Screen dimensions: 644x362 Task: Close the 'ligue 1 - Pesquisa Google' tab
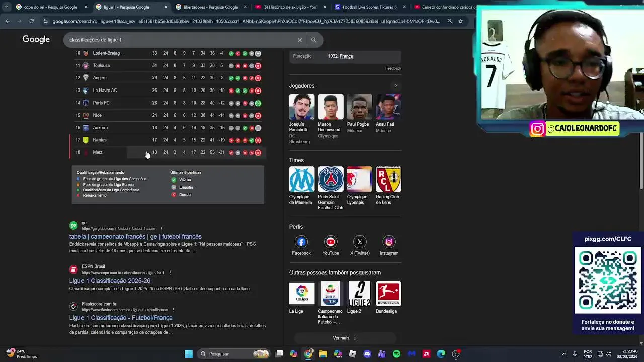[x=166, y=7]
